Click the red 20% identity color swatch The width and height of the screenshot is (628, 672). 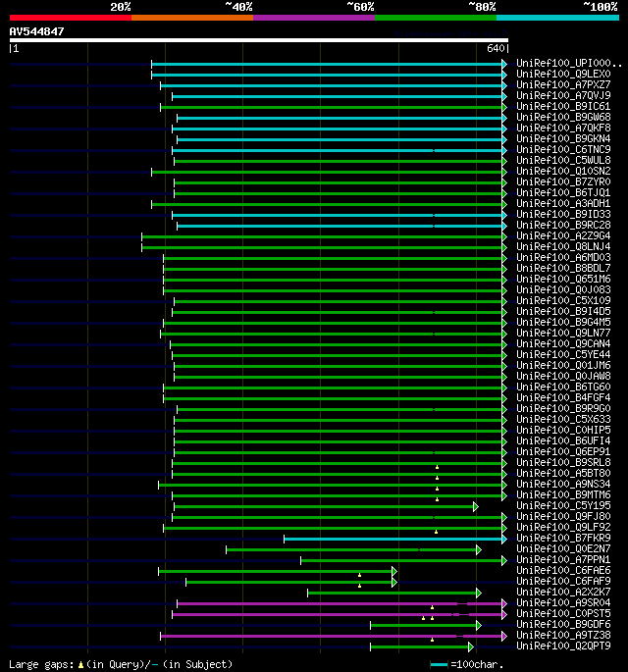click(x=71, y=18)
